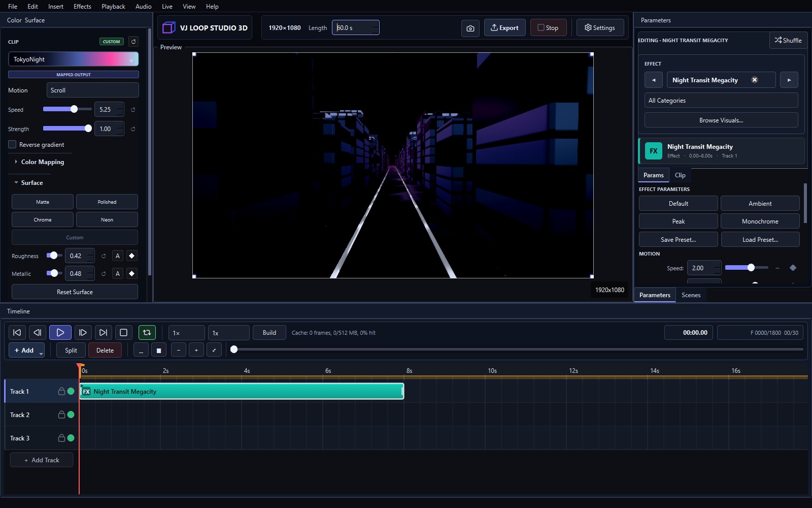The width and height of the screenshot is (812, 508).
Task: Toggle the green loop playback button
Action: click(x=147, y=333)
